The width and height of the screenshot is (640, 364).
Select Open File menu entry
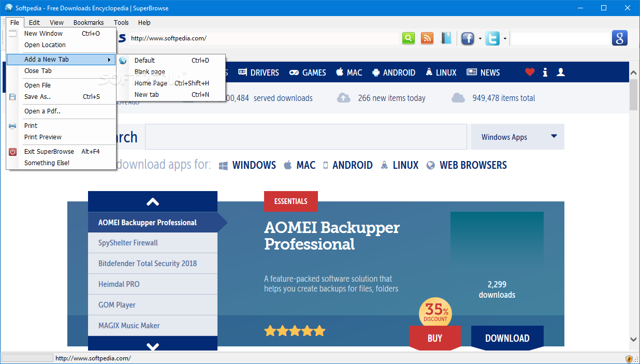tap(61, 85)
